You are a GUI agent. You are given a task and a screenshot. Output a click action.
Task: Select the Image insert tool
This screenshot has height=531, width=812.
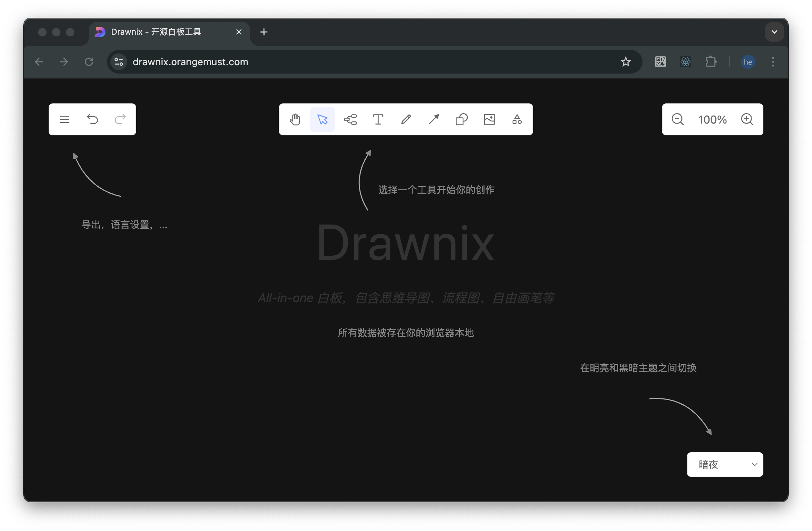coord(489,119)
